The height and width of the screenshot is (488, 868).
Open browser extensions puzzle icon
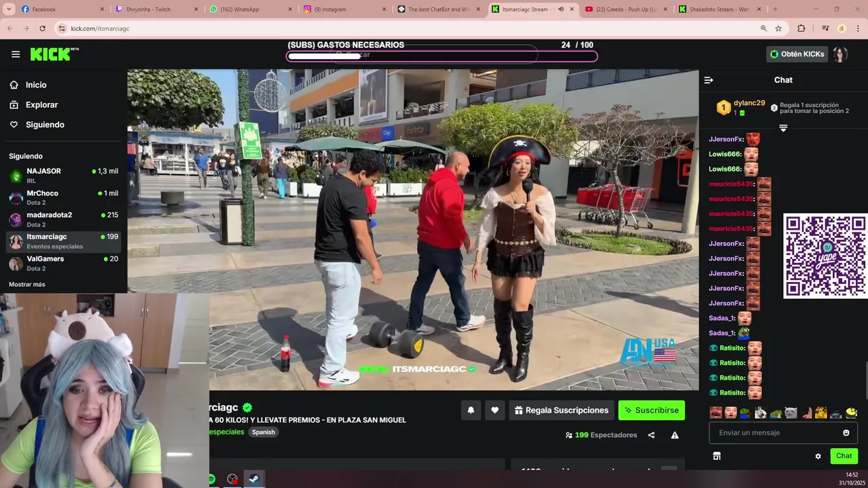pyautogui.click(x=801, y=28)
